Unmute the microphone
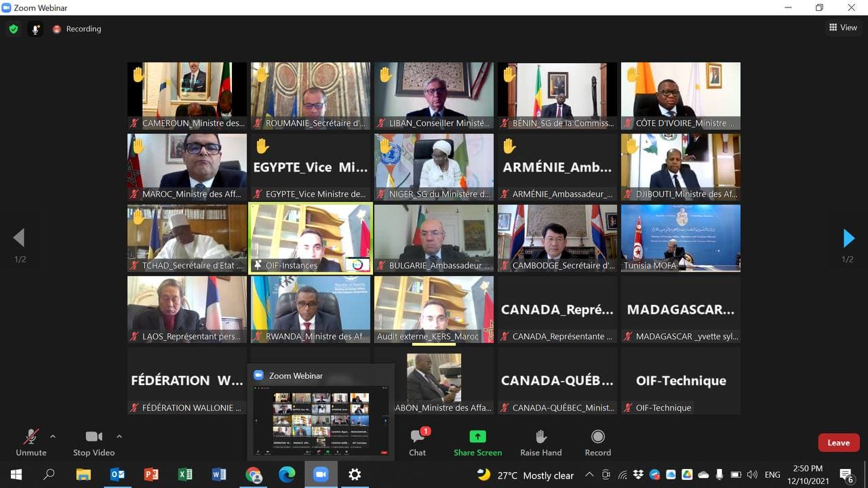This screenshot has height=488, width=868. coord(31,441)
